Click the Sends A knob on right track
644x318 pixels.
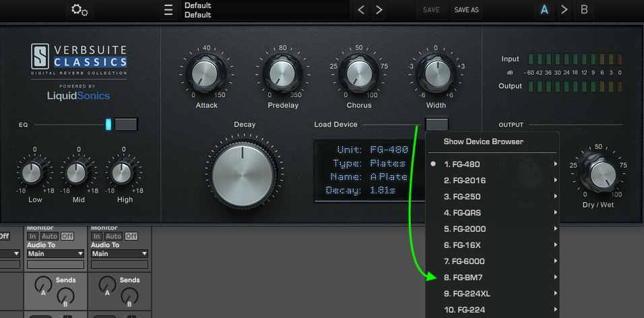(107, 285)
